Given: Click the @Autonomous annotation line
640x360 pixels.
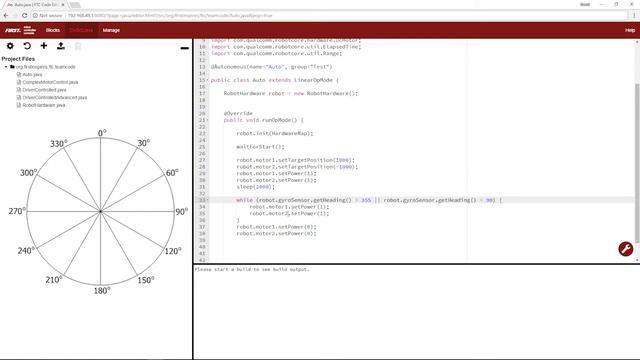Looking at the screenshot, I should coord(271,67).
